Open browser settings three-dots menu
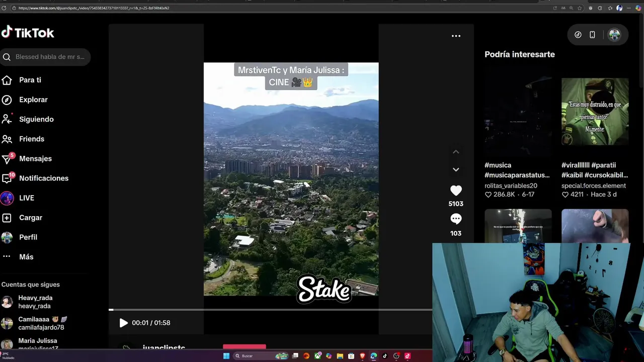Viewport: 644px width, 362px height. pos(628,8)
